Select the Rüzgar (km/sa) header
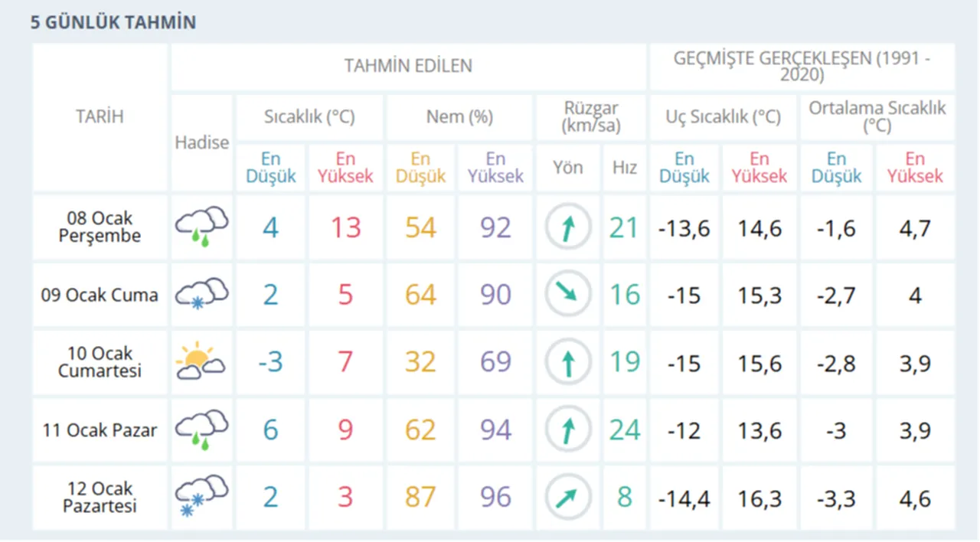Image resolution: width=980 pixels, height=542 pixels. [590, 116]
